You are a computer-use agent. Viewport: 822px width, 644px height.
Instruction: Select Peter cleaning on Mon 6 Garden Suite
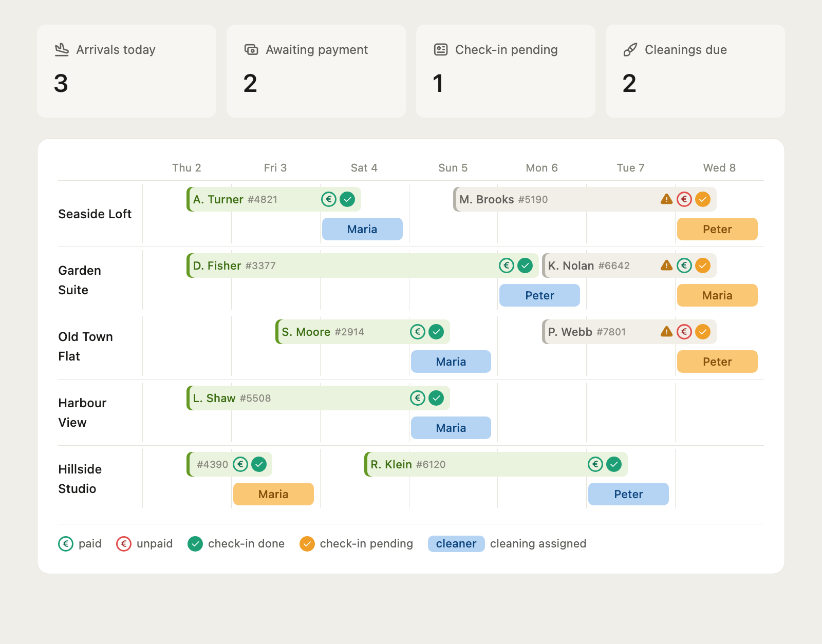539,295
